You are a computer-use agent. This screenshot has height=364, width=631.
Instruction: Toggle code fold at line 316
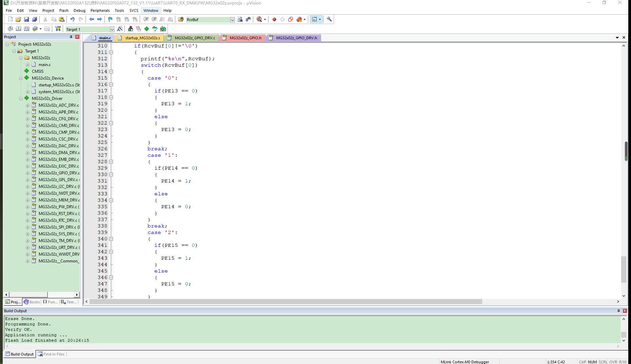click(x=111, y=84)
